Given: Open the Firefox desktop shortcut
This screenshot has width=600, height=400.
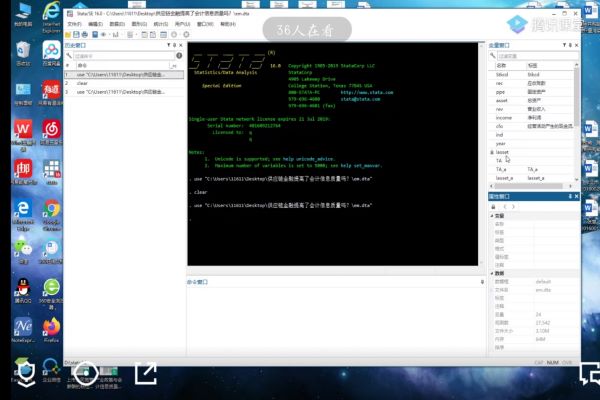Looking at the screenshot, I should pos(51,329).
